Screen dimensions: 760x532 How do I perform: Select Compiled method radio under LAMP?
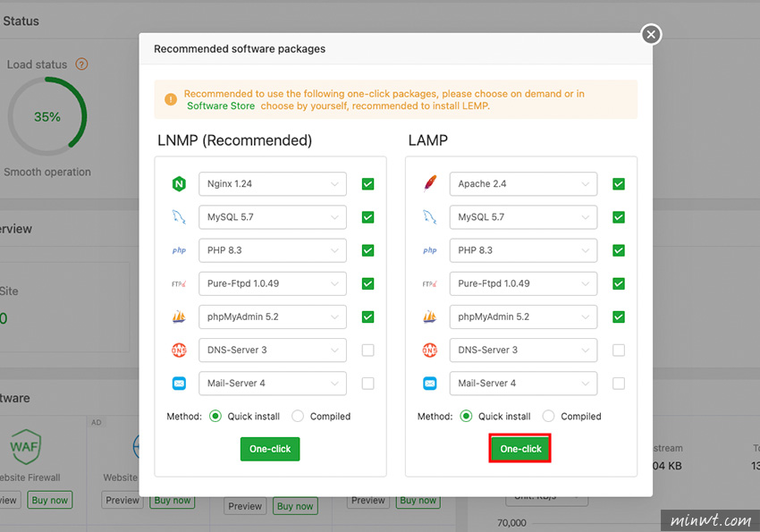(x=549, y=416)
